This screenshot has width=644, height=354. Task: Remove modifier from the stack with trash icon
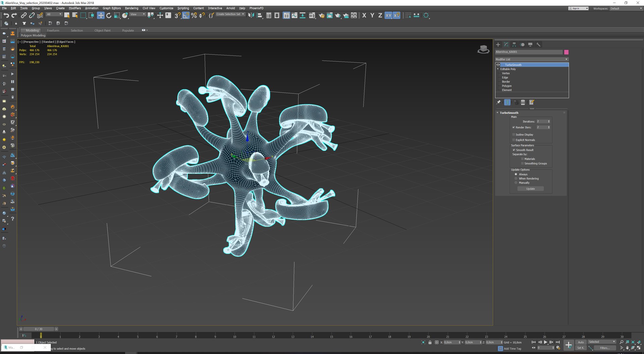click(523, 103)
